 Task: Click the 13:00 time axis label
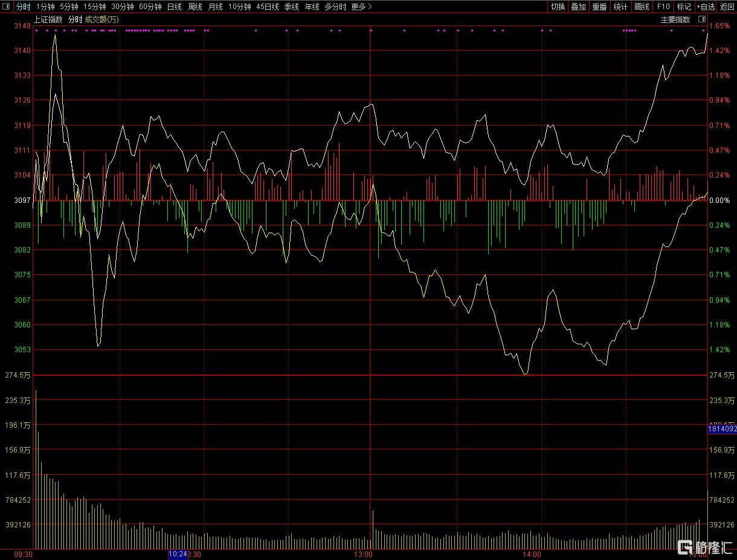[x=363, y=554]
